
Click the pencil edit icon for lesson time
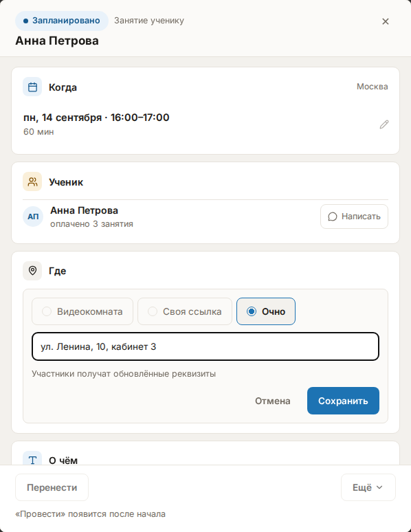click(384, 124)
